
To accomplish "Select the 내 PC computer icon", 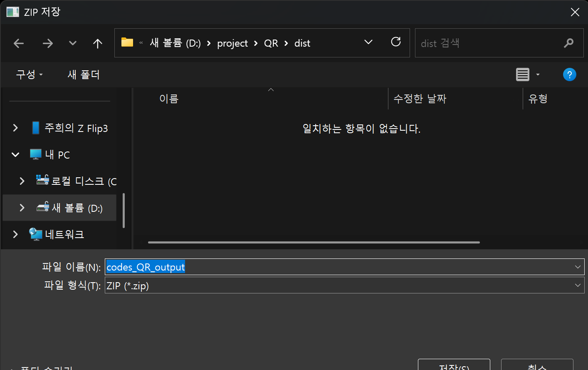I will click(x=36, y=154).
